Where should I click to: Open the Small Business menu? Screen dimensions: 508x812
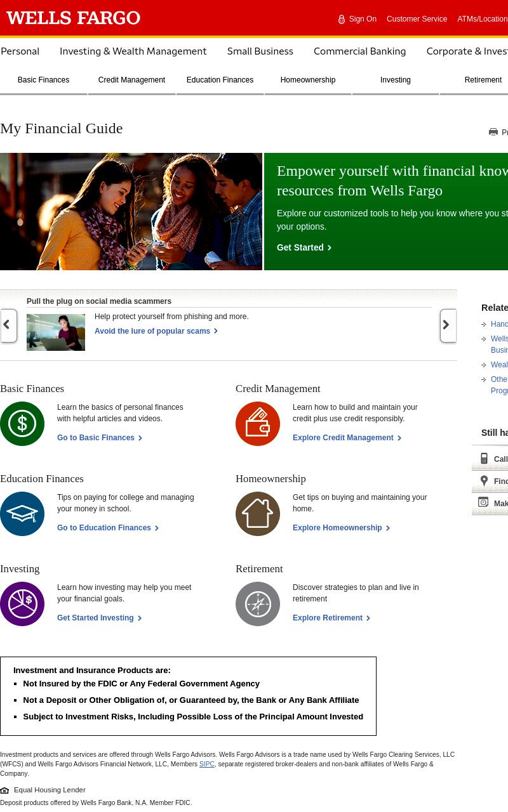[x=260, y=51]
